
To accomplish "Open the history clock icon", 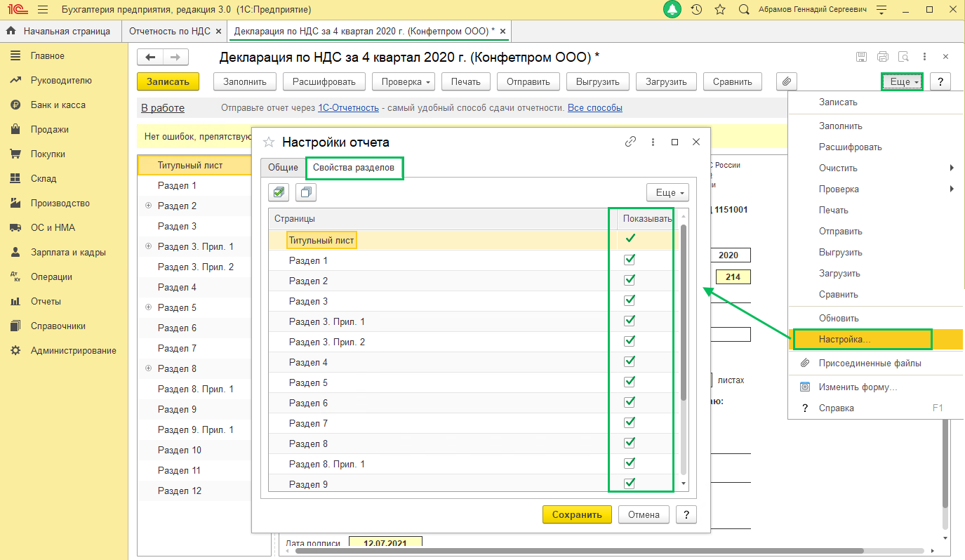I will coord(696,10).
